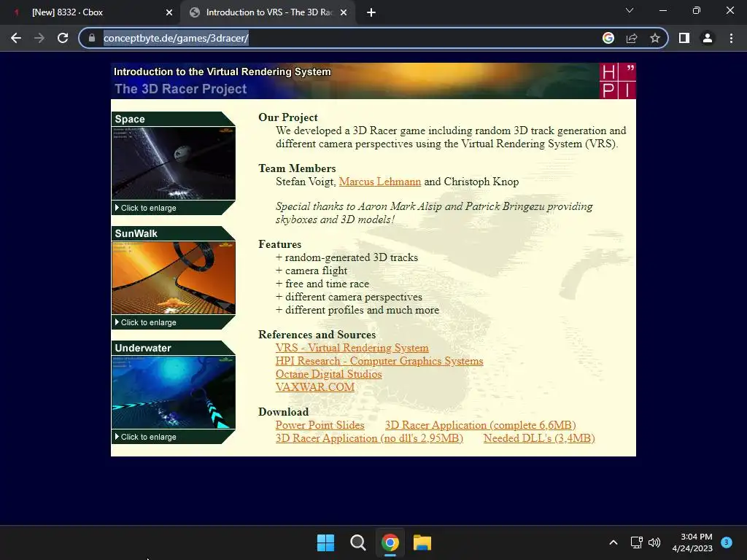
Task: View site information lock icon
Action: coord(92,38)
